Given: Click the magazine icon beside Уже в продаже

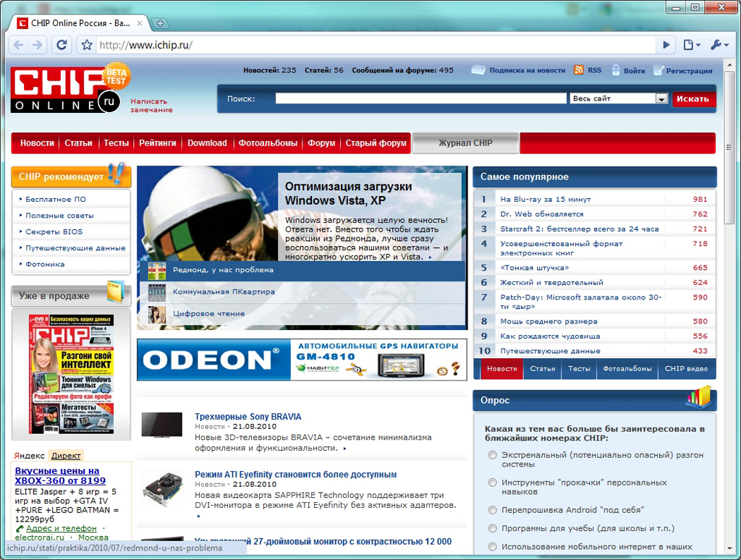Looking at the screenshot, I should coord(115,292).
